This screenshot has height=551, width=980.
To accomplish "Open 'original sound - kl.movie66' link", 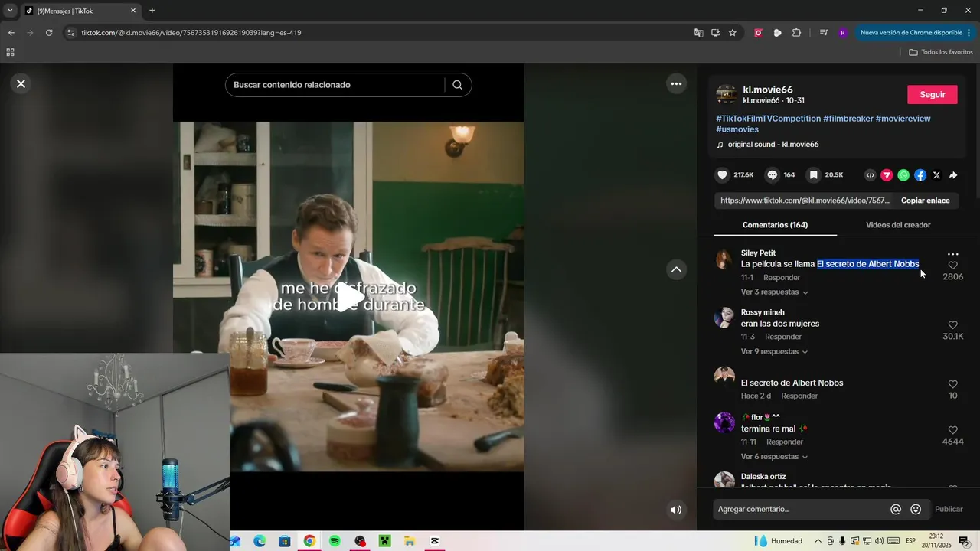I will [773, 145].
